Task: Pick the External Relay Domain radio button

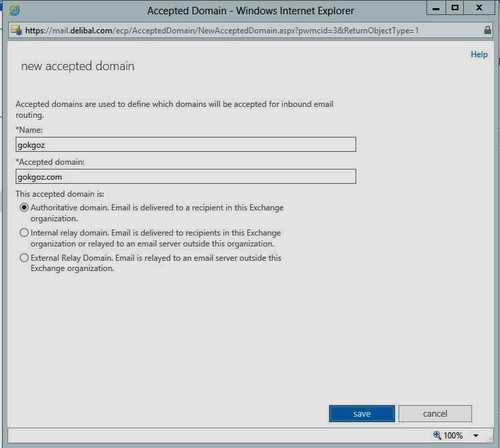Action: (x=25, y=258)
